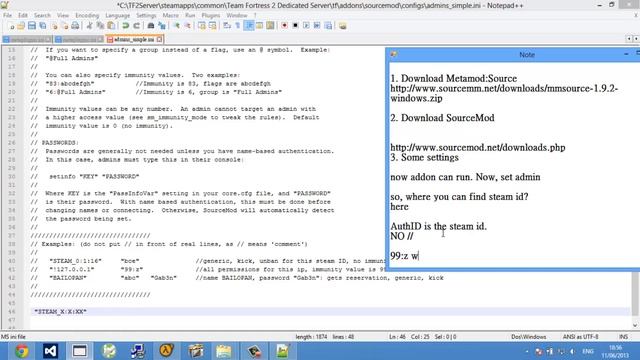Start macro recording with the red dot
The height and width of the screenshot is (360, 640).
284,26
